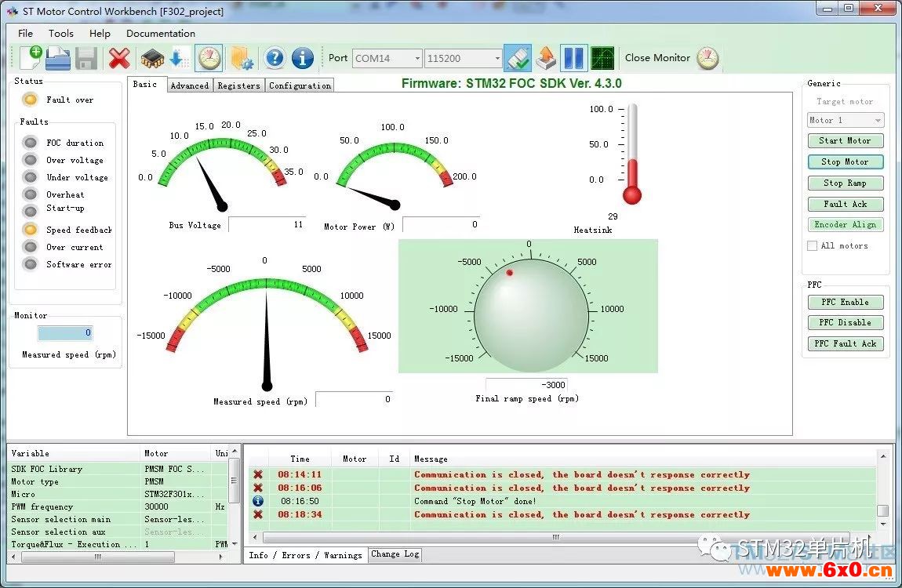The width and height of the screenshot is (902, 588).
Task: Click the Encoder Align button
Action: click(845, 225)
